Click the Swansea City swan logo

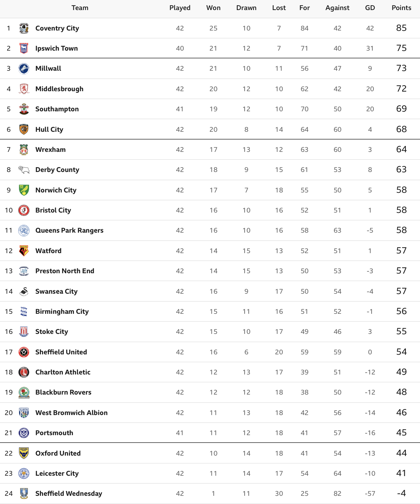[24, 291]
